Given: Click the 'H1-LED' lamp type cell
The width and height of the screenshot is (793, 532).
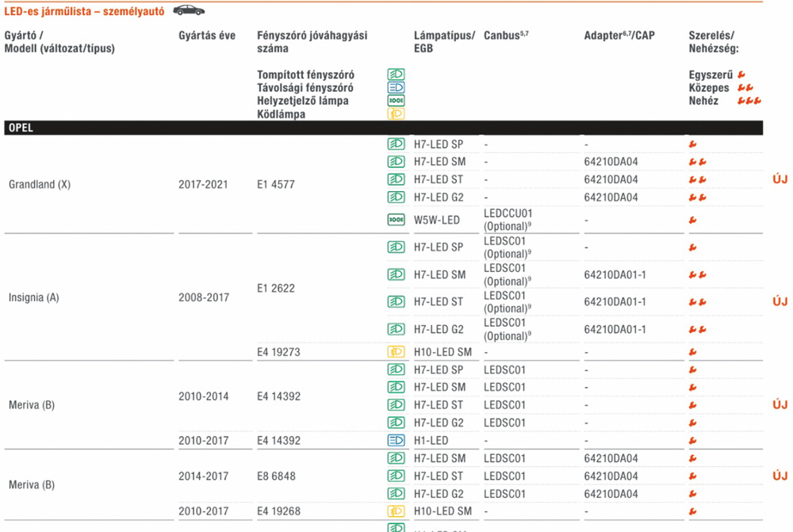Looking at the screenshot, I should pyautogui.click(x=431, y=441).
